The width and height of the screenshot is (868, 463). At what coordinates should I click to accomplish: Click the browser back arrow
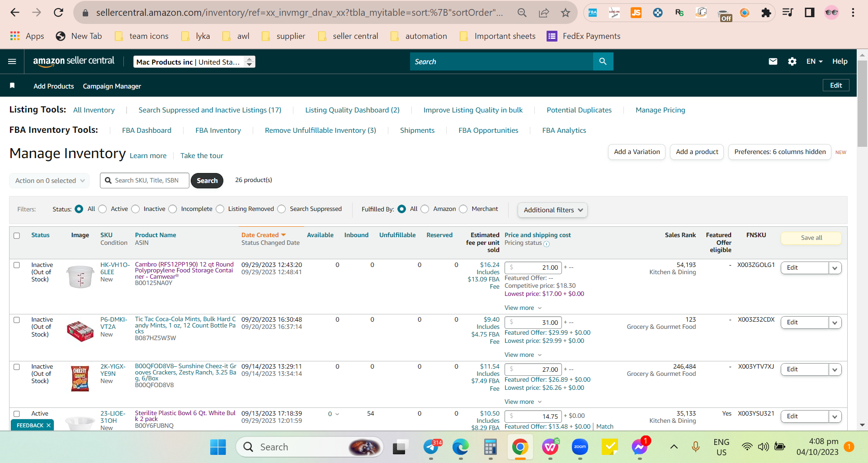tap(15, 13)
